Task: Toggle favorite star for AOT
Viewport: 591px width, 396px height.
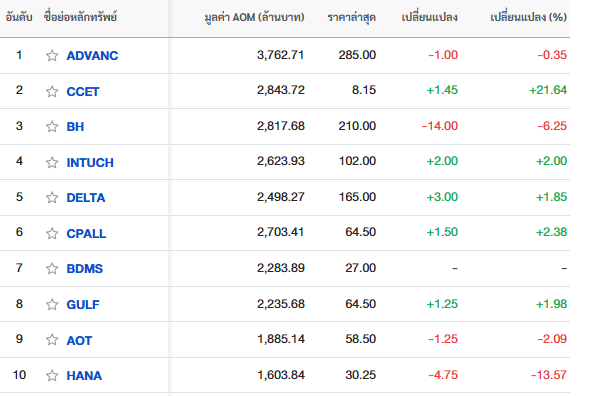Action: [x=52, y=340]
